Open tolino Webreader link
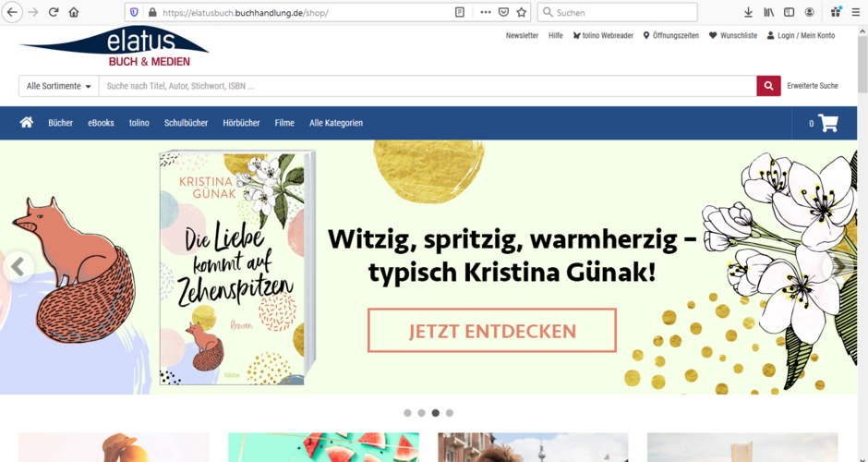Screen dimensions: 868x462 (x=603, y=35)
